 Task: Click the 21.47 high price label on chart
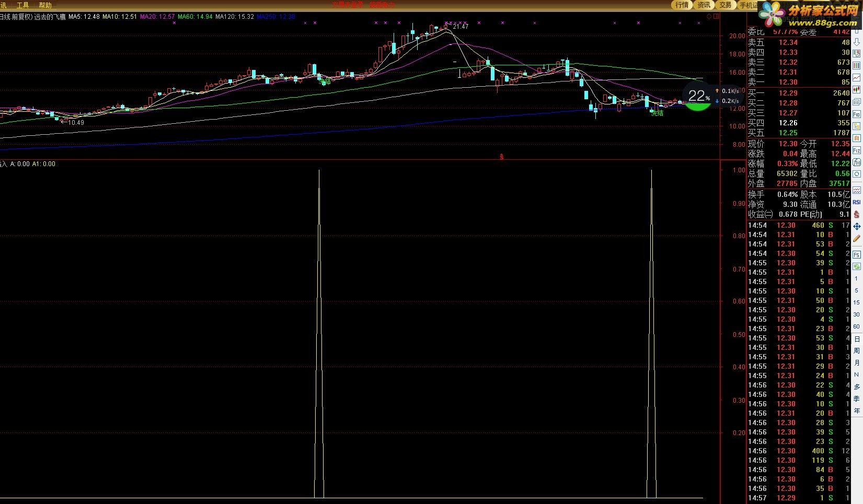(x=461, y=27)
